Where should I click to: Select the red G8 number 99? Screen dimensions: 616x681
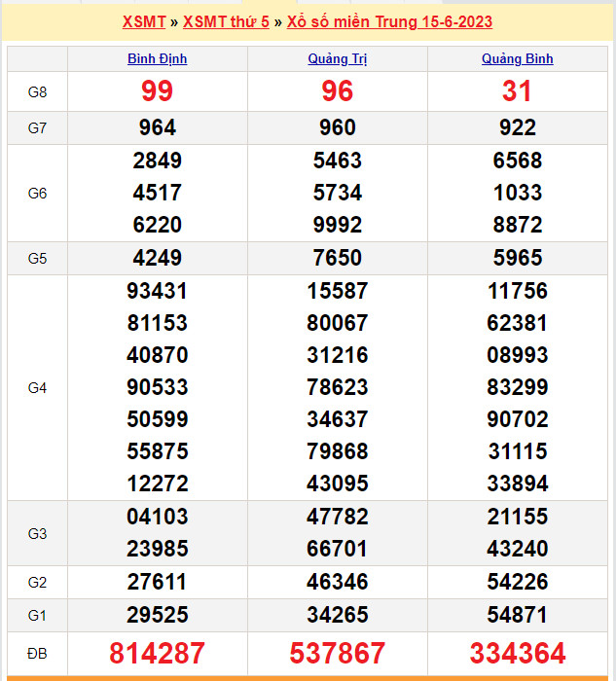click(158, 91)
